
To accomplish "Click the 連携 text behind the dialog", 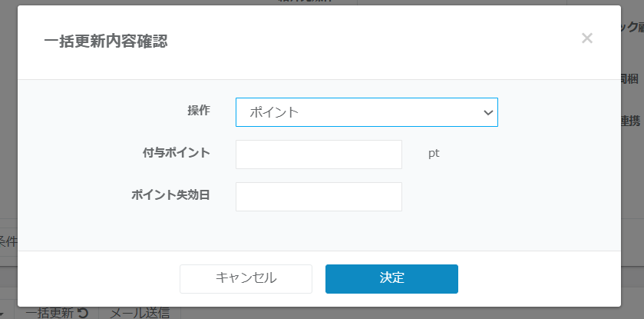I will pos(631,120).
